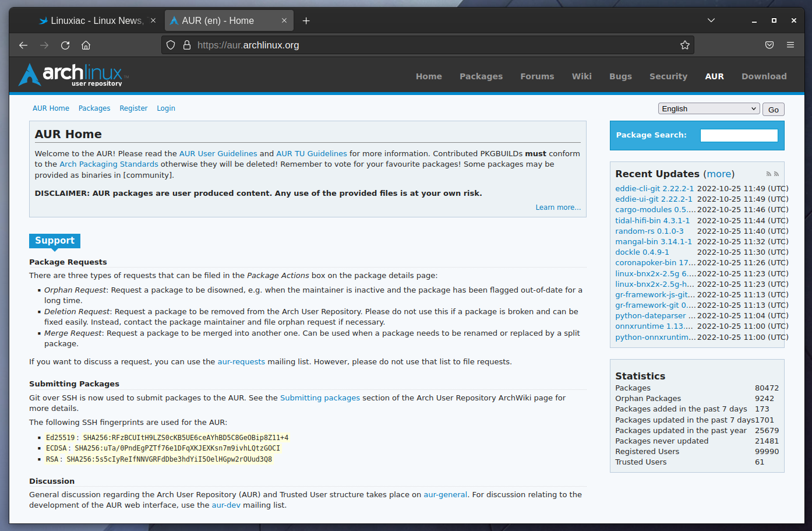Open onnxruntime 1.13 package link

point(654,326)
